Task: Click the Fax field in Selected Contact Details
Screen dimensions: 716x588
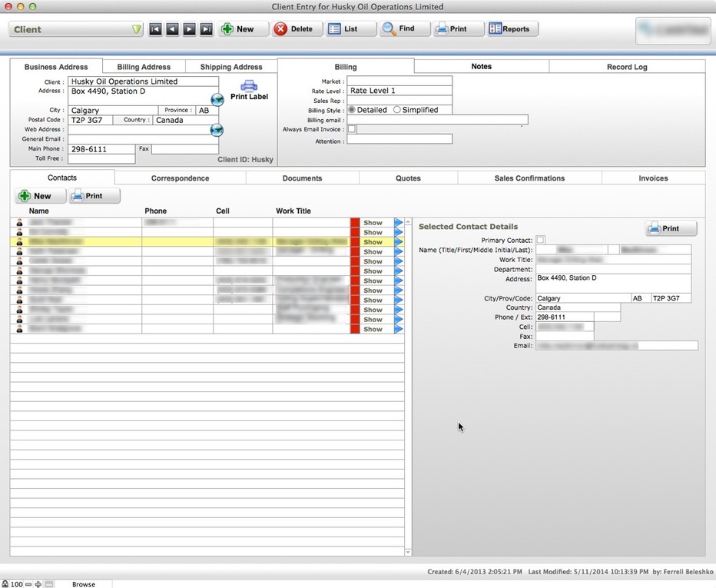Action: [x=565, y=336]
